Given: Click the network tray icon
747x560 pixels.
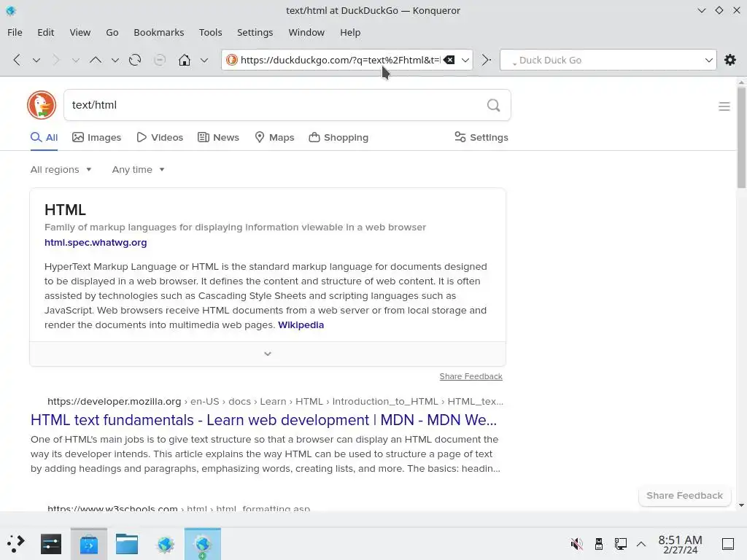Looking at the screenshot, I should click(x=620, y=544).
